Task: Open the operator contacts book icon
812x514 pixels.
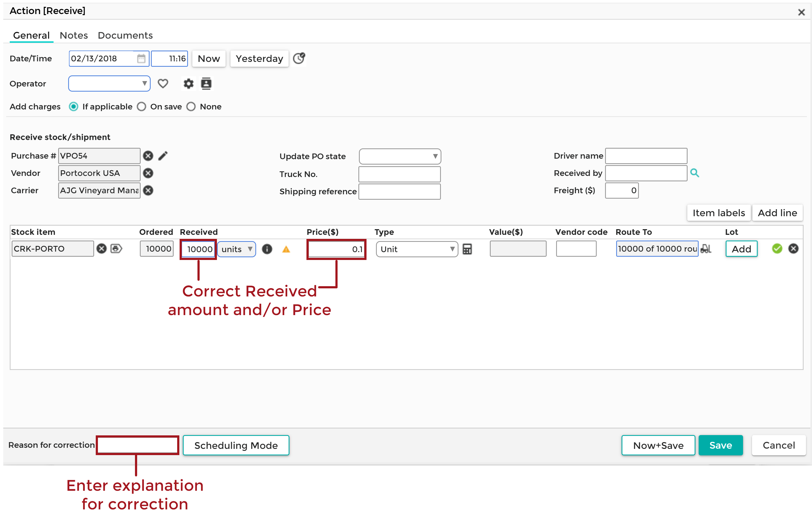Action: [x=206, y=84]
